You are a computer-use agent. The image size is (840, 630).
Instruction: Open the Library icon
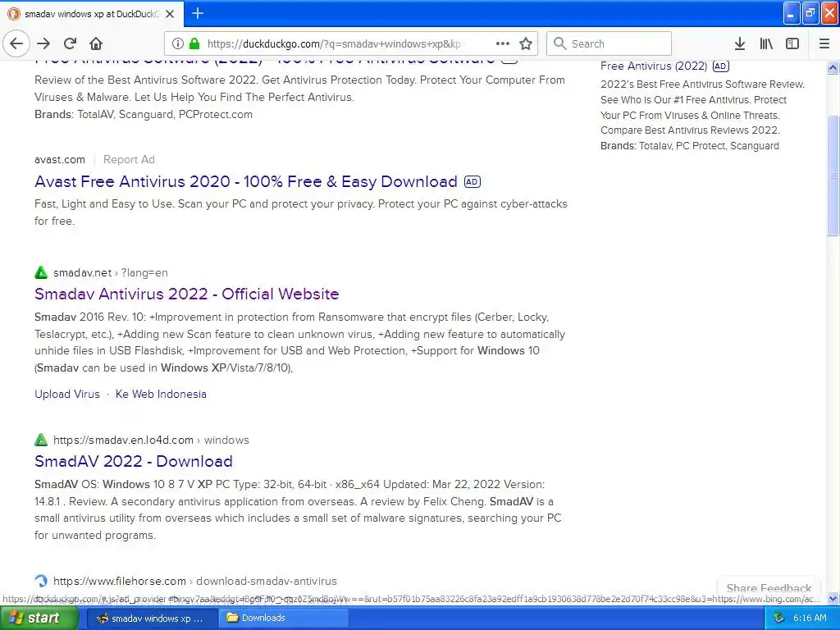766,43
